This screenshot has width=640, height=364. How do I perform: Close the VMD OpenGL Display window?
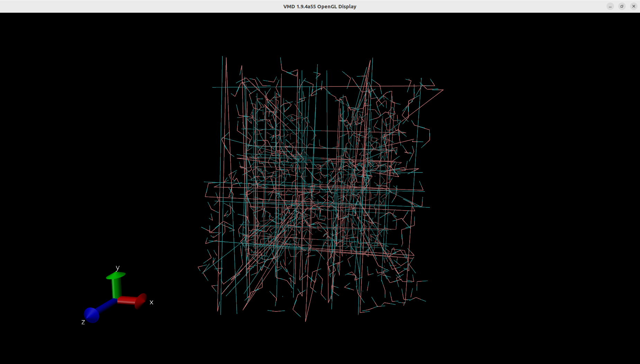(x=634, y=6)
